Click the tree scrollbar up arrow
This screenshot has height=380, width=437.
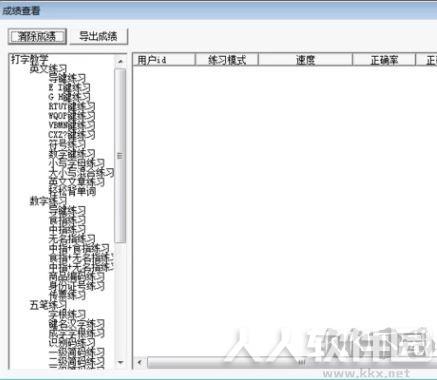120,61
